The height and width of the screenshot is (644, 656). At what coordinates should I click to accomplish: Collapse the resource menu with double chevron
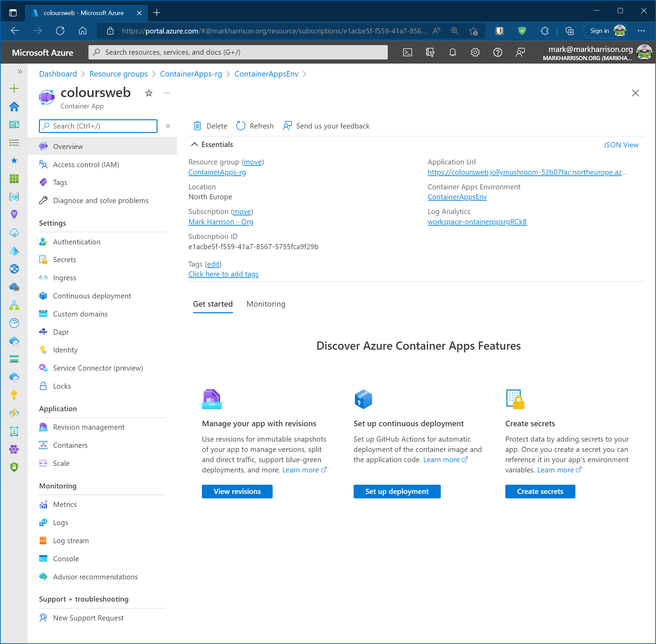tap(168, 126)
